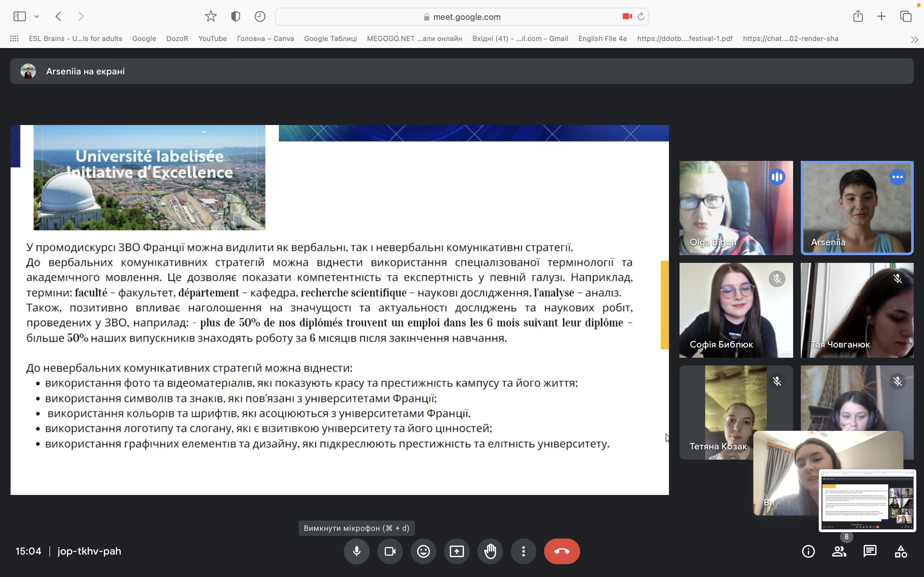Present your screen to the meeting
Viewport: 924px width, 577px height.
457,551
